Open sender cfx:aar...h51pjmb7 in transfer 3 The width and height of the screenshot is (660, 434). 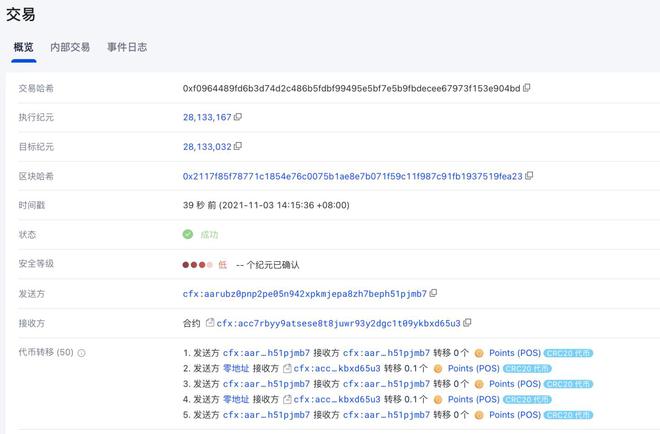pos(266,384)
